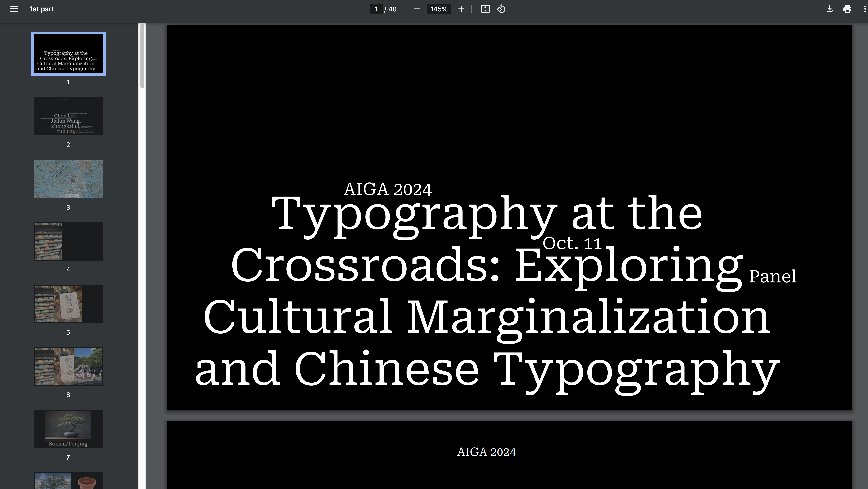868x489 pixels.
Task: Open page 2 thumbnail with speaker names
Action: pyautogui.click(x=68, y=116)
